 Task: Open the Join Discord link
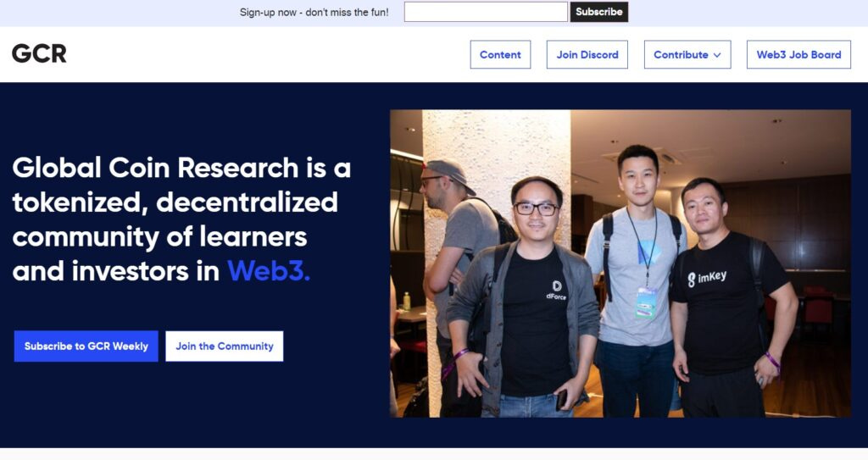(x=587, y=55)
